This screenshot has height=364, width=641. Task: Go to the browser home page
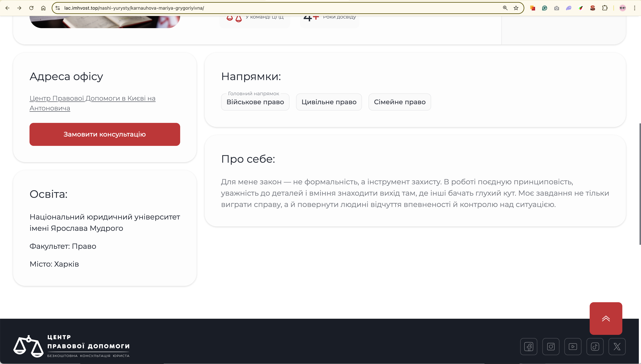point(43,8)
